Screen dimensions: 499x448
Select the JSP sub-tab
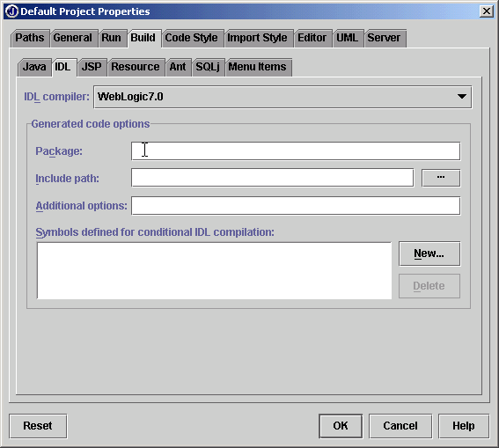point(92,67)
